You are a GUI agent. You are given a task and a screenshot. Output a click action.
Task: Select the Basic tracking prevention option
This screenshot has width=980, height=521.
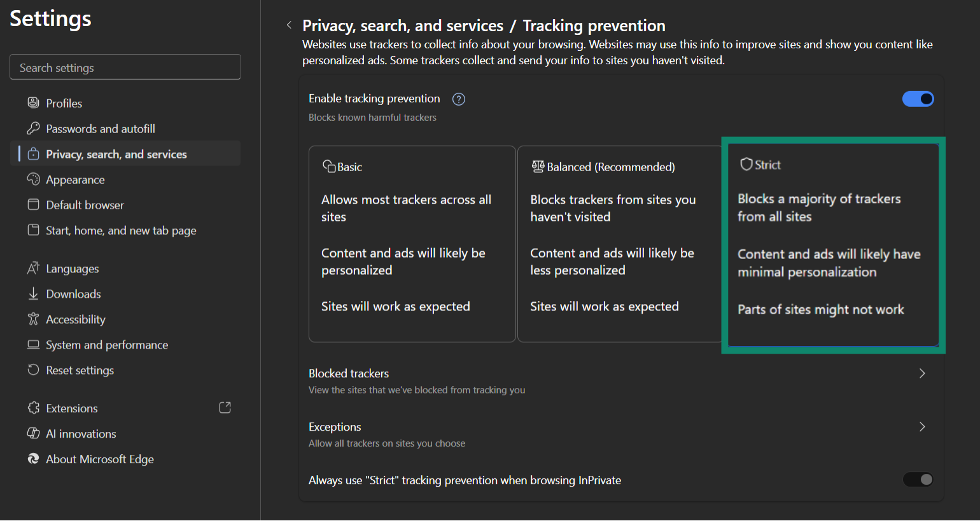click(412, 244)
